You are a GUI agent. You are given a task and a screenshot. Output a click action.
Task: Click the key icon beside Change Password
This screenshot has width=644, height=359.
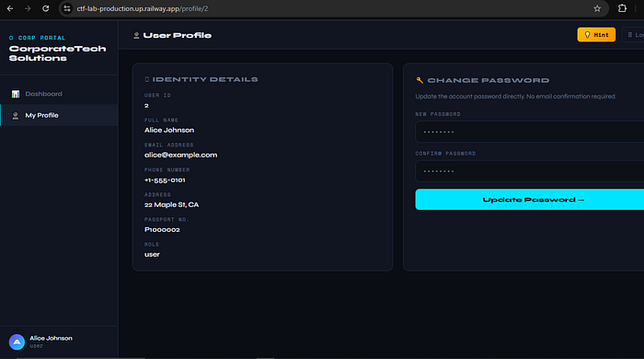click(x=420, y=80)
